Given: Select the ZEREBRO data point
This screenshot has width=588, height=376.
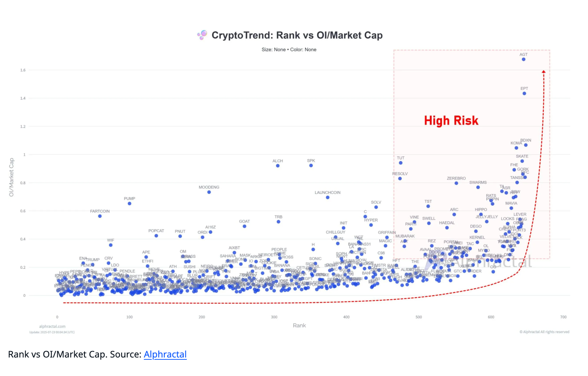Looking at the screenshot, I should [x=456, y=183].
